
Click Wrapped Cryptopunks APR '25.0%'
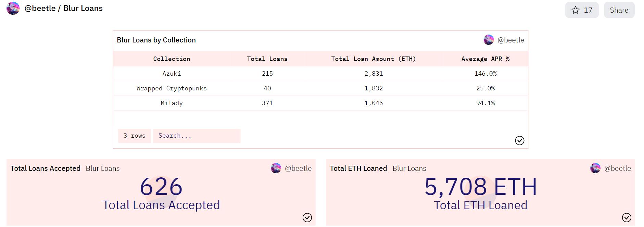pyautogui.click(x=485, y=88)
